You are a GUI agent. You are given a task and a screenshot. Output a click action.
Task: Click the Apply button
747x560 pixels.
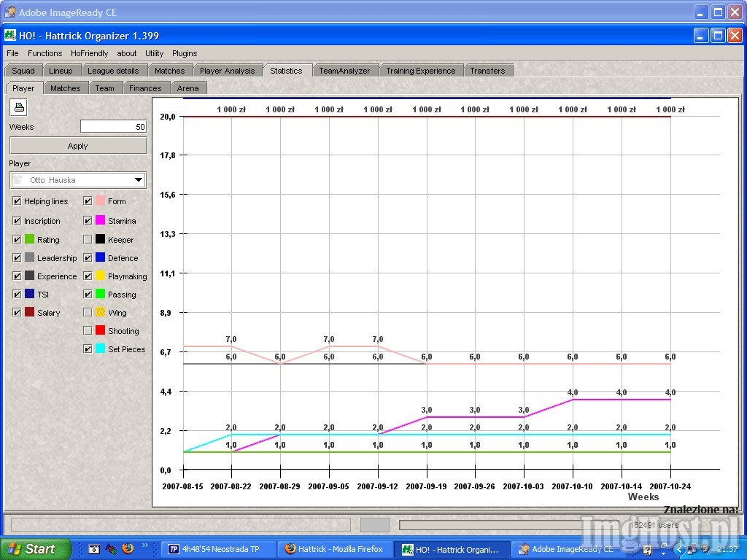(77, 146)
